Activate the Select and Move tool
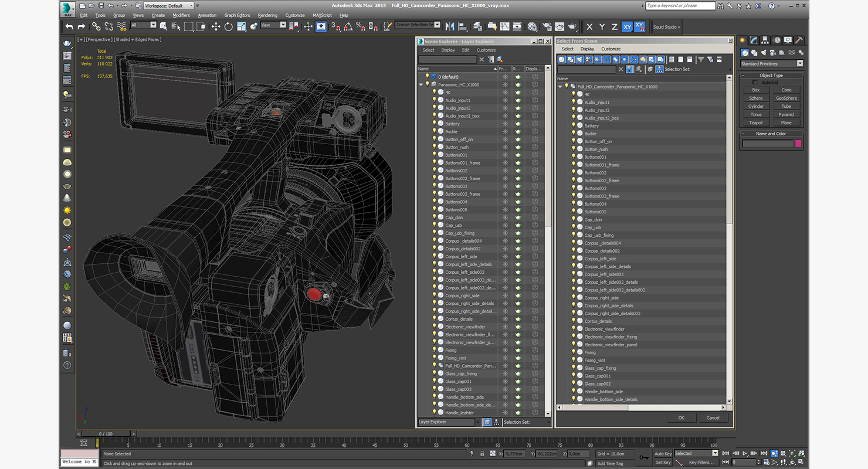 216,26
